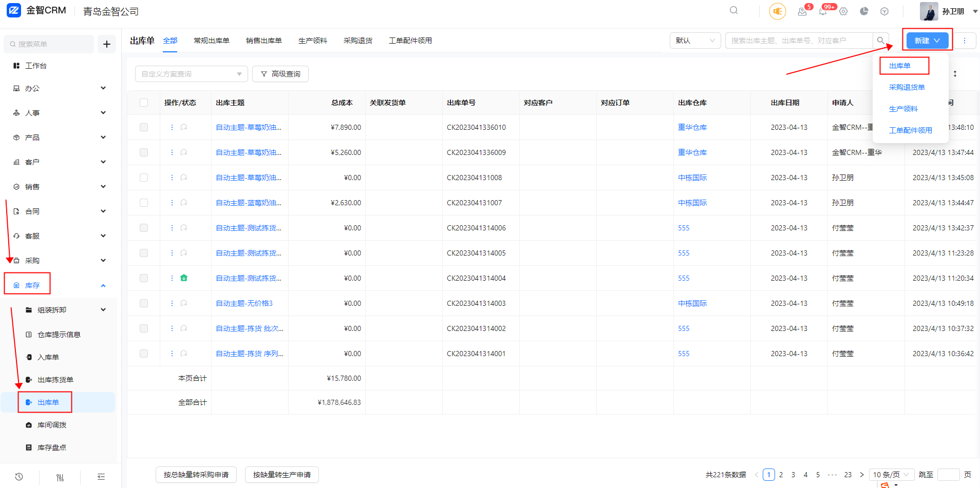The width and height of the screenshot is (980, 488).
Task: Open 工作台 in the sidebar
Action: [x=36, y=66]
